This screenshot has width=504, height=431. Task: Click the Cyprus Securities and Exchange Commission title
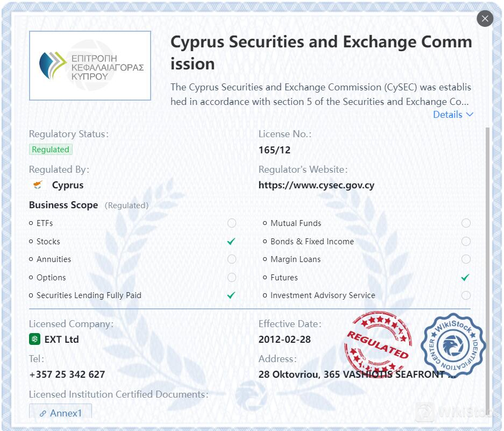point(322,53)
